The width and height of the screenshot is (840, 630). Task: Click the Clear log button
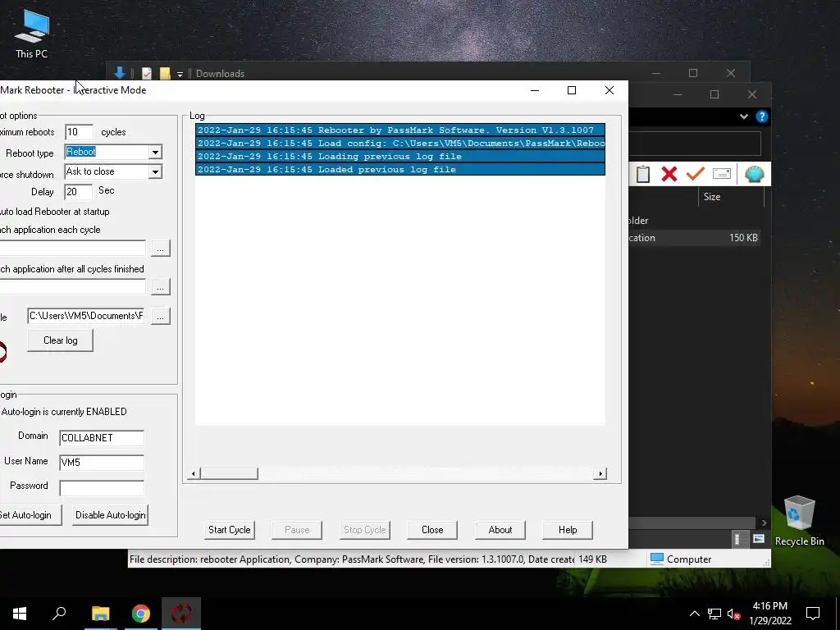click(x=60, y=340)
